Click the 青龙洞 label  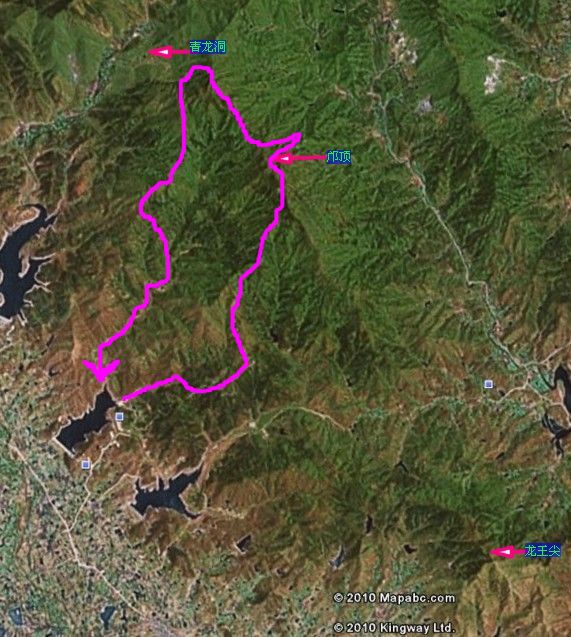[207, 47]
